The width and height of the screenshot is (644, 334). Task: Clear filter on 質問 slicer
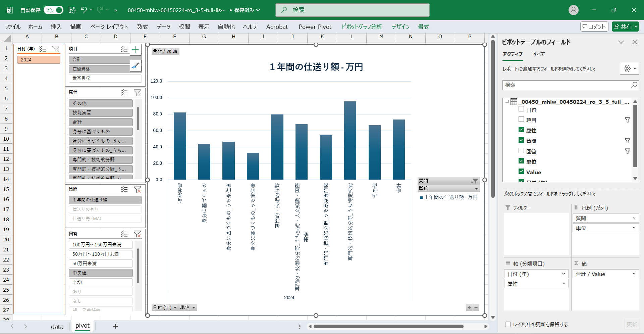[137, 189]
